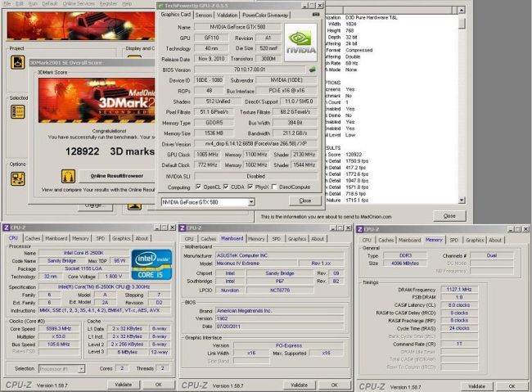Open About tab in CPU tab window
This screenshot has width=532, height=392.
tap(142, 239)
